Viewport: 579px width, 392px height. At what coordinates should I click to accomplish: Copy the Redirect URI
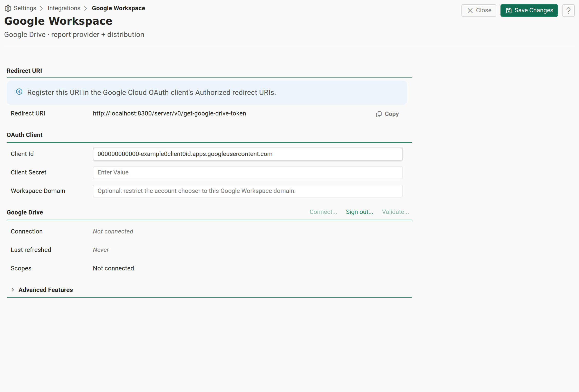387,114
